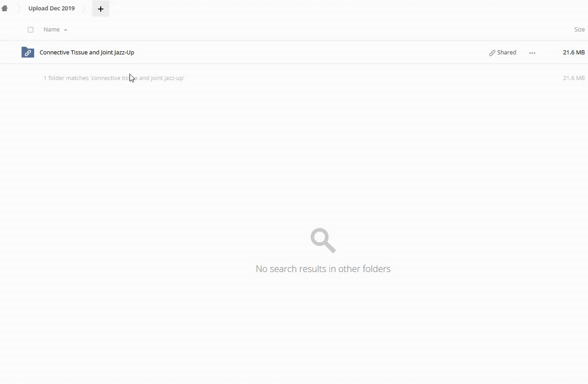Sort files by the Size column header
This screenshot has width=588, height=384.
(x=579, y=29)
